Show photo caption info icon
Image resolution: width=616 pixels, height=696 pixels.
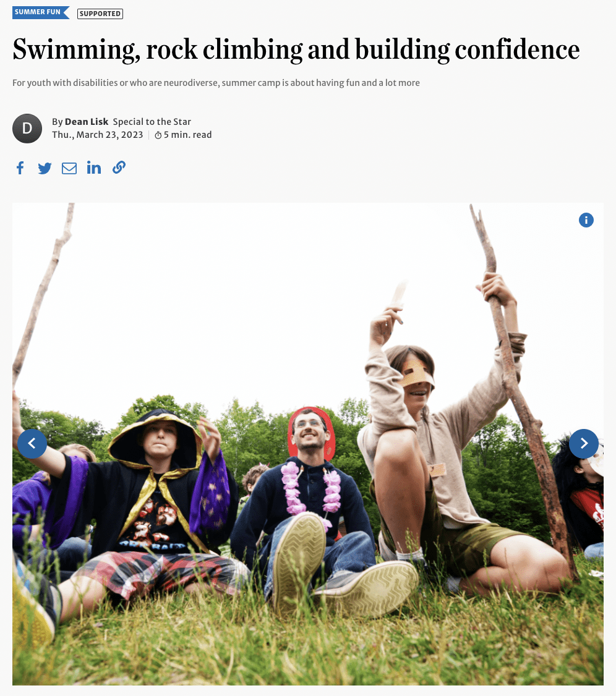coord(586,219)
